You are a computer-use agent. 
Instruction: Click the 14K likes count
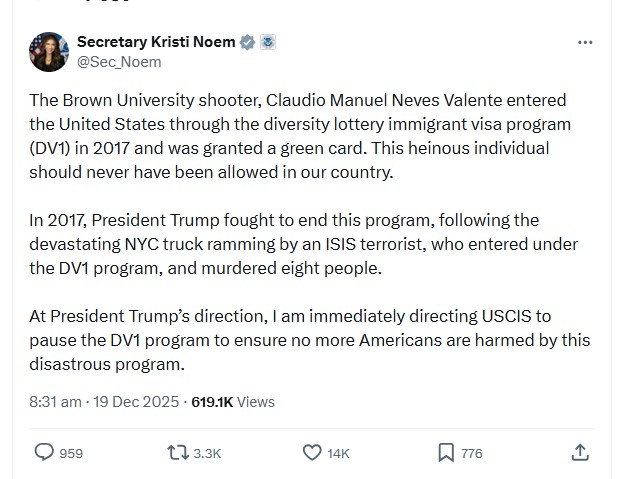pos(339,453)
